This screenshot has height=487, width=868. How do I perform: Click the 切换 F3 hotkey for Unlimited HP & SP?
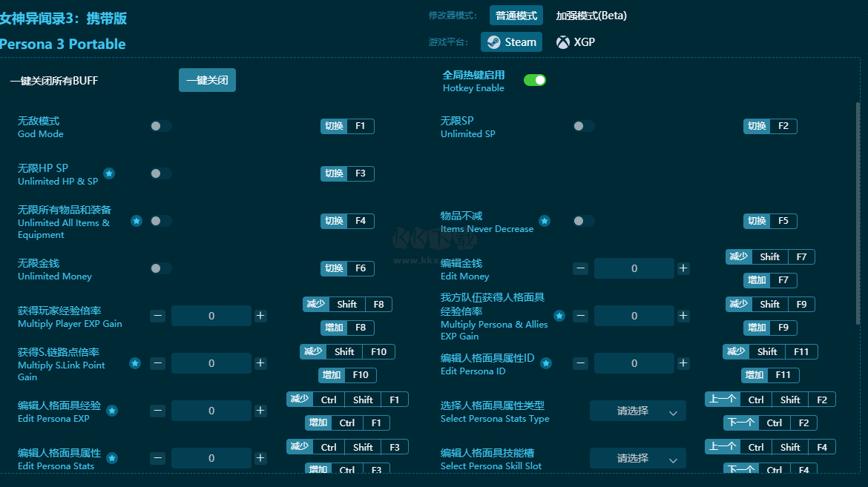tap(347, 173)
